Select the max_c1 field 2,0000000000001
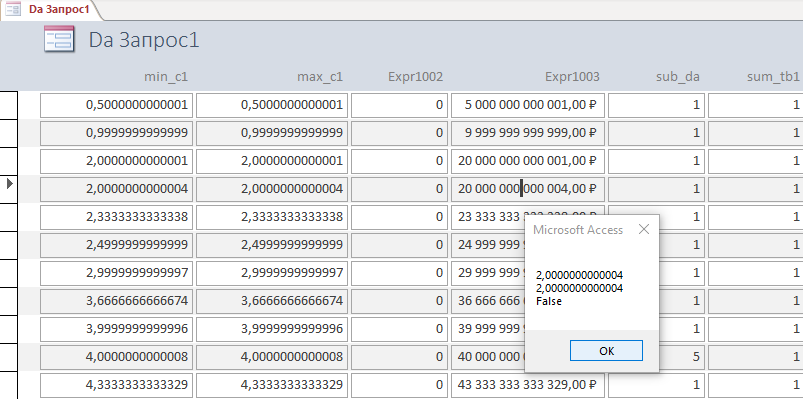This screenshot has height=399, width=803. click(x=272, y=161)
